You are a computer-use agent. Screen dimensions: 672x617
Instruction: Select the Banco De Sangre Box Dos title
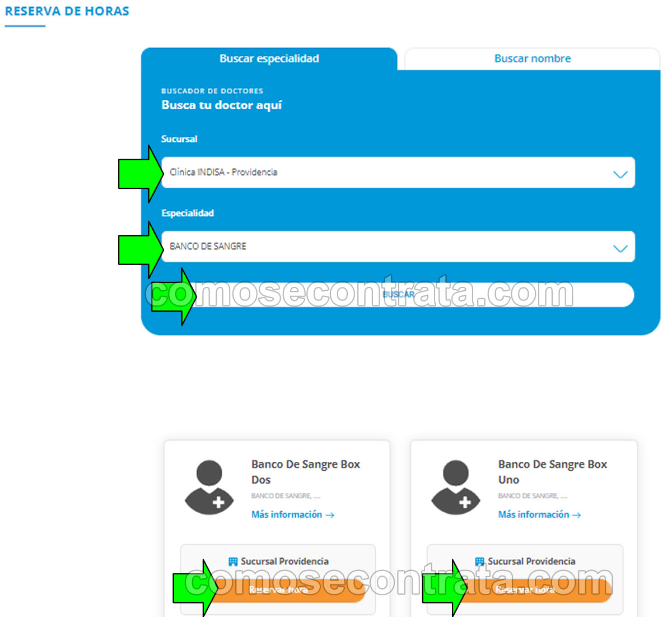305,472
